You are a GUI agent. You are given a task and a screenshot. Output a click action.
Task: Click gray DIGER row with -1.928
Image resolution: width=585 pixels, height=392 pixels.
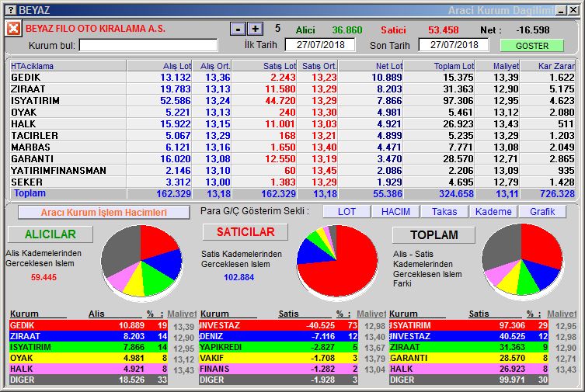tap(279, 380)
